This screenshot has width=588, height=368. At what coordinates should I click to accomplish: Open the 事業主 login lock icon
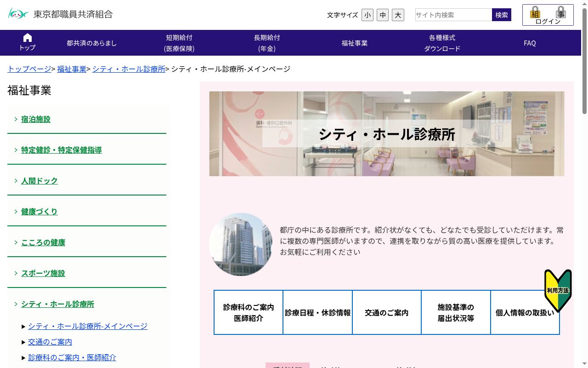pyautogui.click(x=560, y=12)
